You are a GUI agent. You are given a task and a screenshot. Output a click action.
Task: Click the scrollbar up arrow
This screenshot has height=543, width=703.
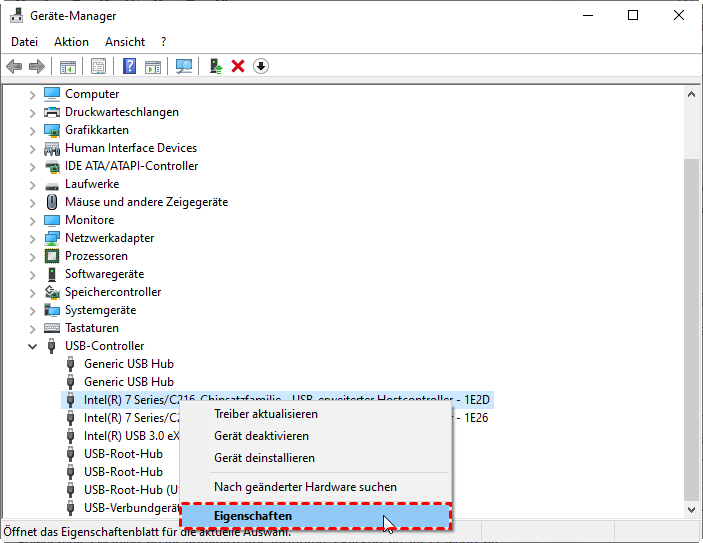(x=691, y=94)
